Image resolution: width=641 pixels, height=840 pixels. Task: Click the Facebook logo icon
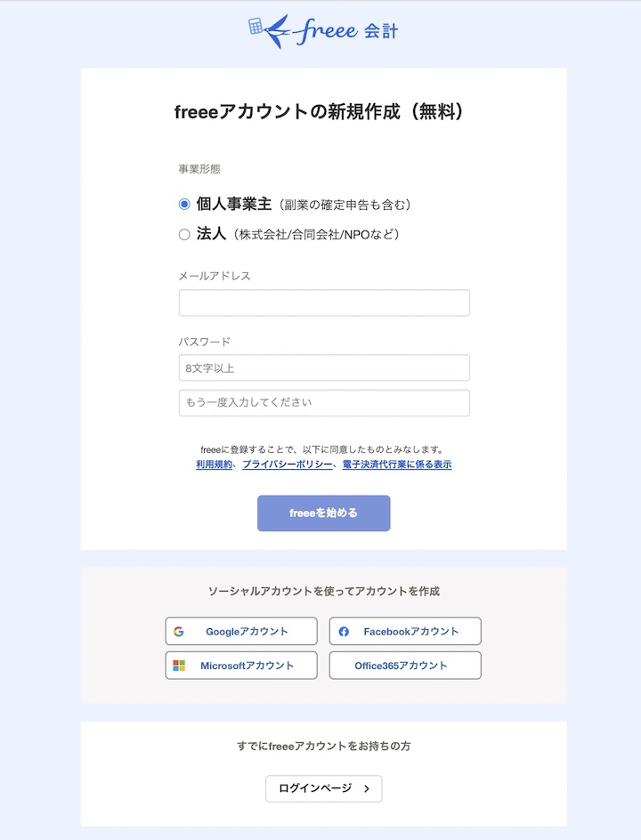tap(344, 631)
